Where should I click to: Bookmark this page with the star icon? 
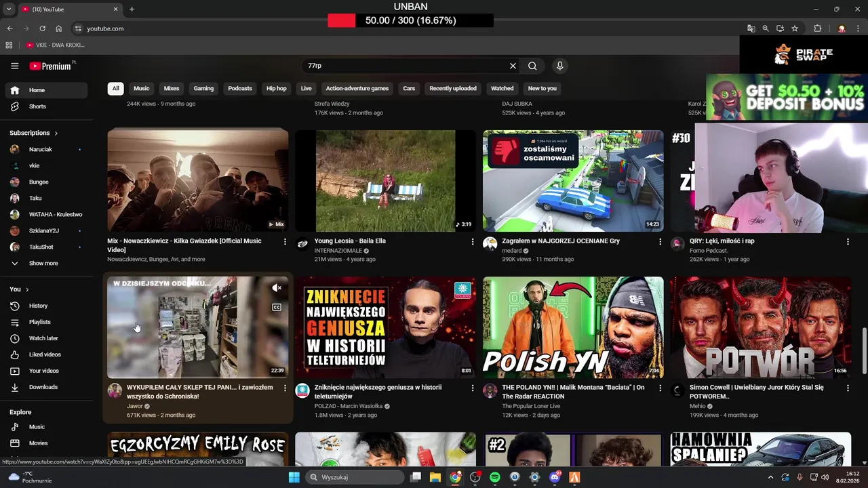click(x=795, y=28)
